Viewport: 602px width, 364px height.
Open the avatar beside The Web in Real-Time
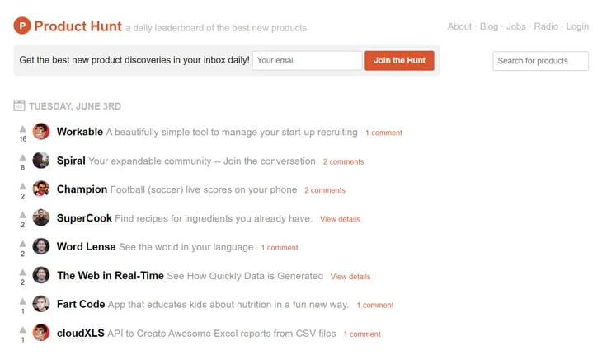[x=41, y=275]
